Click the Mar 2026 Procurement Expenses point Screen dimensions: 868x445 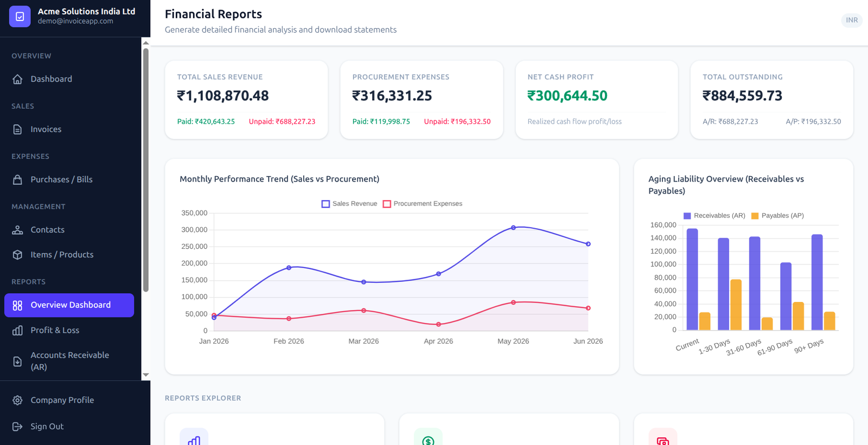pos(363,311)
